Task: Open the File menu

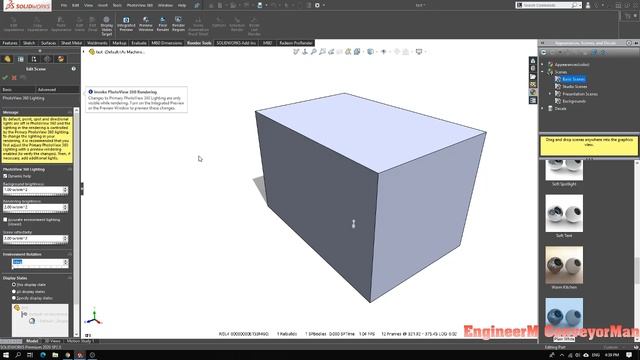Action: [x=64, y=5]
